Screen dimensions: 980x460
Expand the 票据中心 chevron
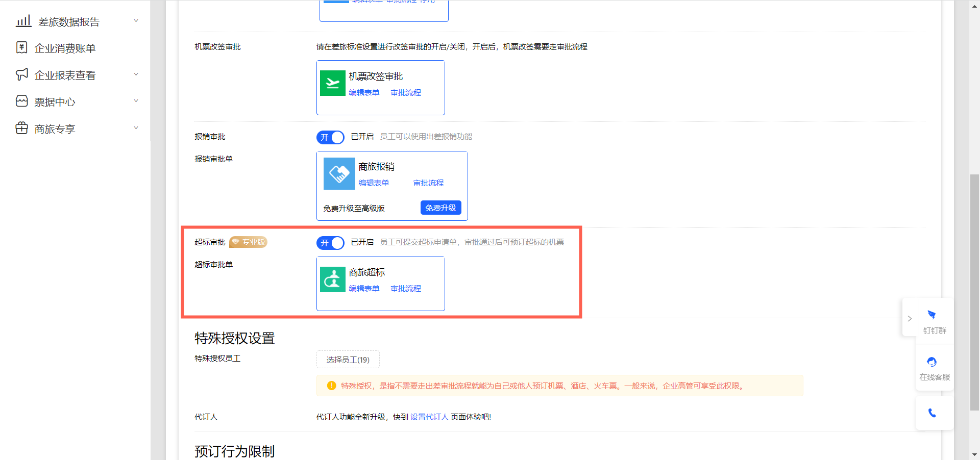[x=136, y=101]
